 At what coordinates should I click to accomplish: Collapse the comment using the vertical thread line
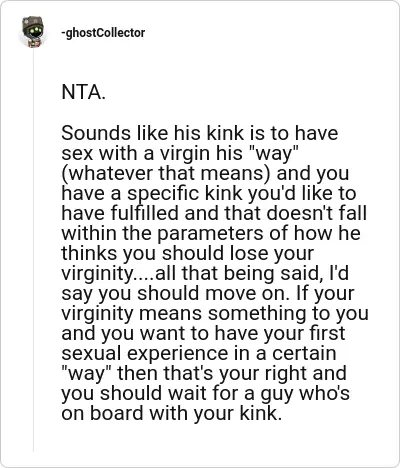33,250
